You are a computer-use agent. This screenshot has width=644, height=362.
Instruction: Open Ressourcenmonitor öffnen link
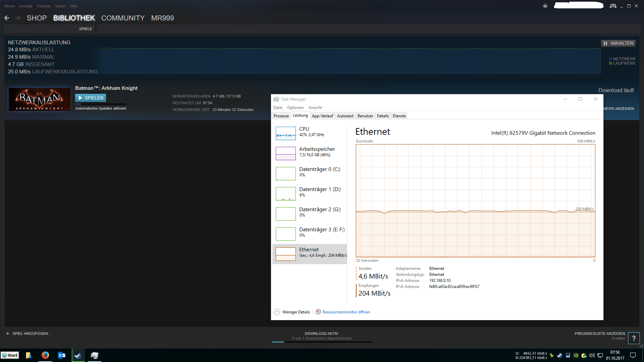tap(346, 312)
